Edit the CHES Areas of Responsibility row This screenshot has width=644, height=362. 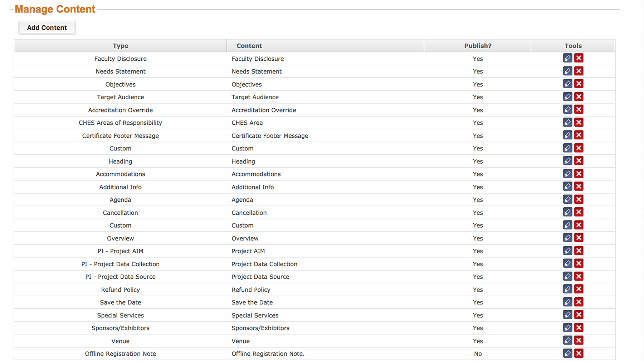[567, 123]
